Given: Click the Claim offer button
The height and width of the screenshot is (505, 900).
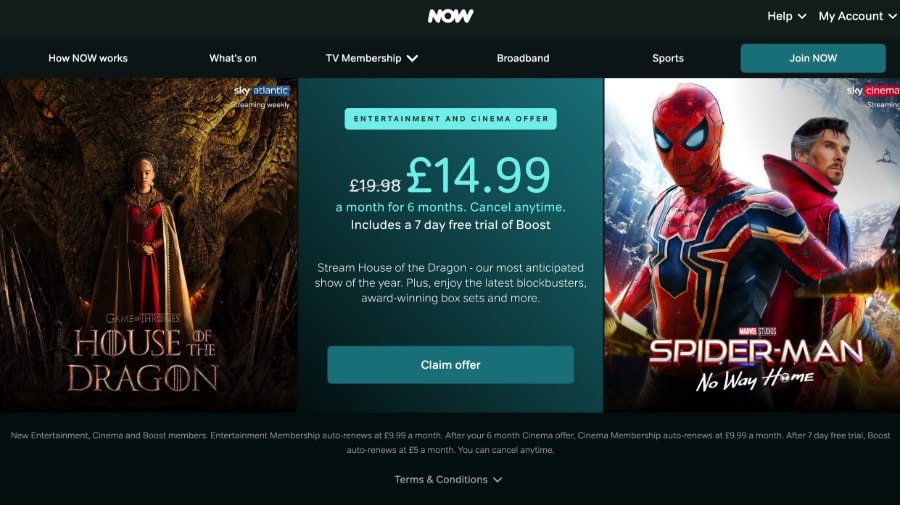Looking at the screenshot, I should (451, 364).
